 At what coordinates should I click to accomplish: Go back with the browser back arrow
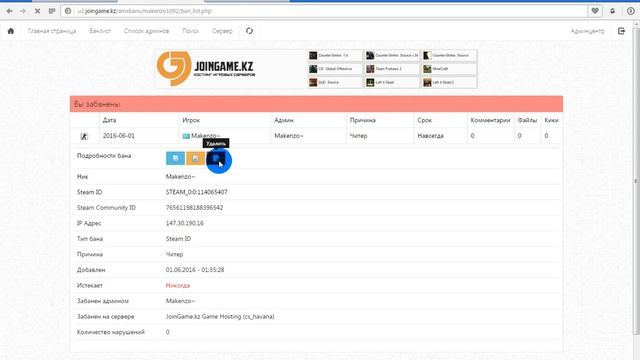9,11
